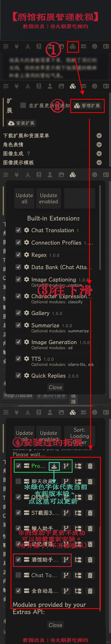Image resolution: width=111 pixels, height=644 pixels.
Task: Open the Sort: Loading Order dropdown
Action: pos(80,436)
